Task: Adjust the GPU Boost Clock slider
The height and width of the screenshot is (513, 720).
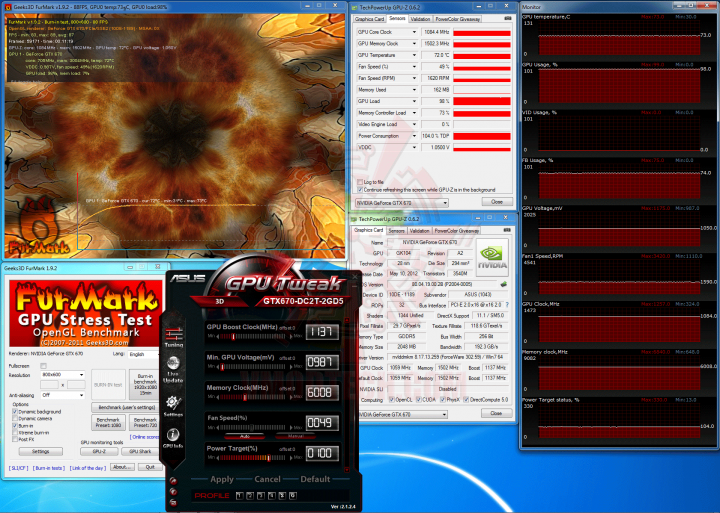Action: (x=253, y=337)
